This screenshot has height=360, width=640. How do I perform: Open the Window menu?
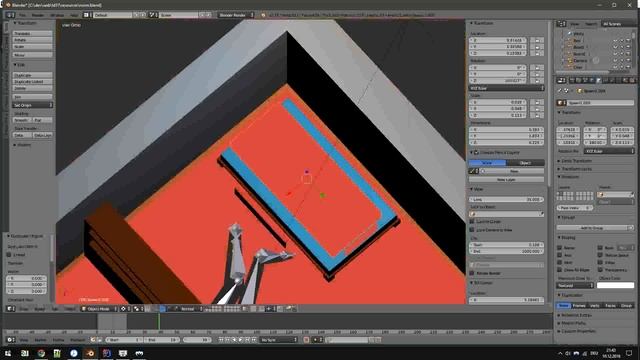pyautogui.click(x=57, y=15)
